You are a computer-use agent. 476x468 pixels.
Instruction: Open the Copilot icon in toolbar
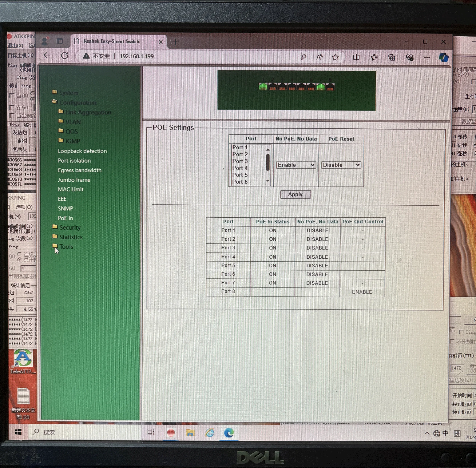(x=443, y=58)
